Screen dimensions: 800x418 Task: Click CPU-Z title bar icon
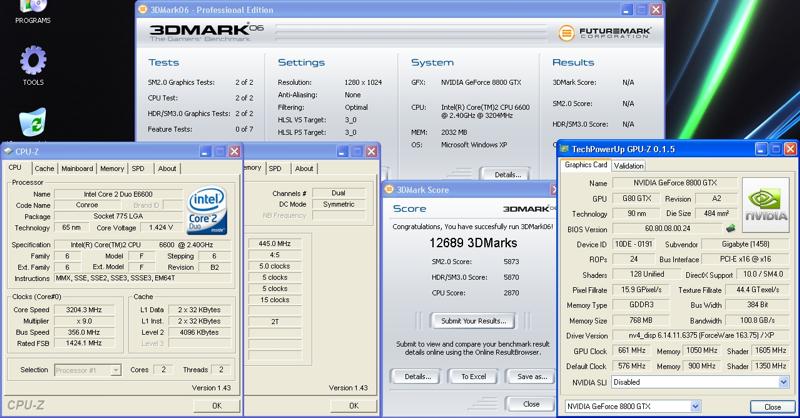(x=8, y=152)
